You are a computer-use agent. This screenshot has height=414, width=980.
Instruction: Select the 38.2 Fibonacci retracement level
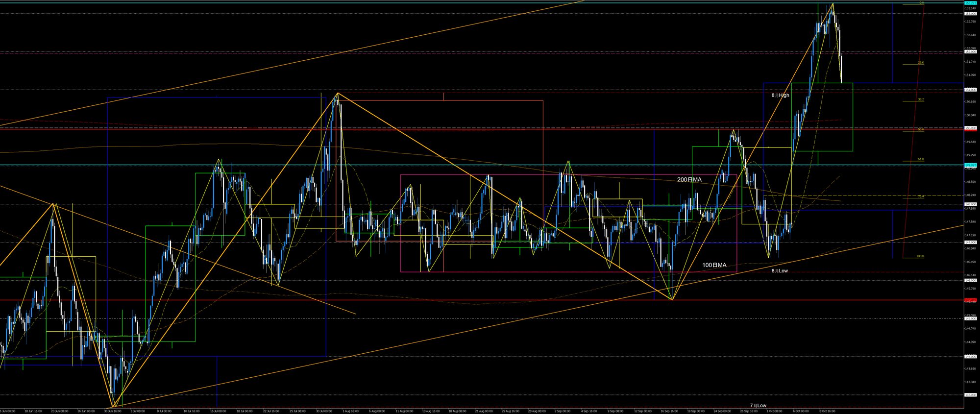921,100
